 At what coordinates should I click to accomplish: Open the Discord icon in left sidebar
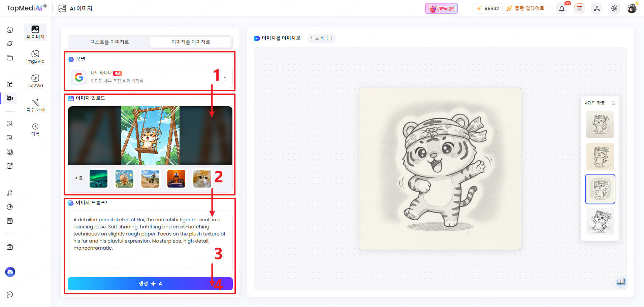10,272
